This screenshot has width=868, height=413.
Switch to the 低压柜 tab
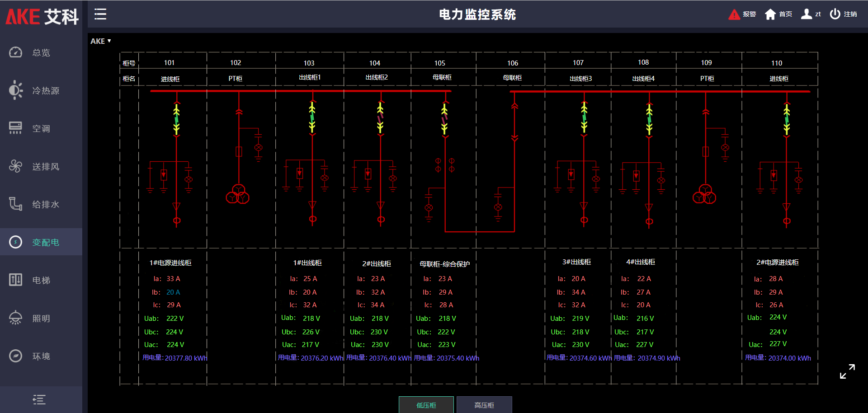(x=426, y=405)
